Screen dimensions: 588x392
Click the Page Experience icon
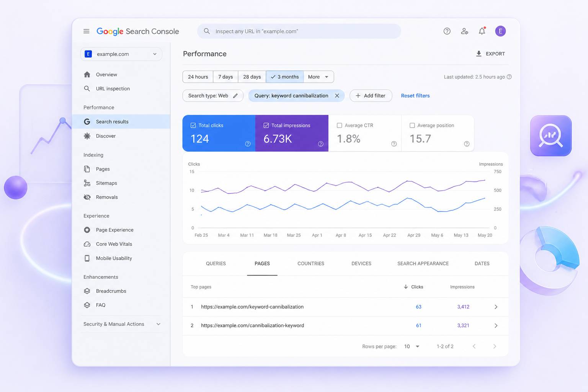coord(87,230)
